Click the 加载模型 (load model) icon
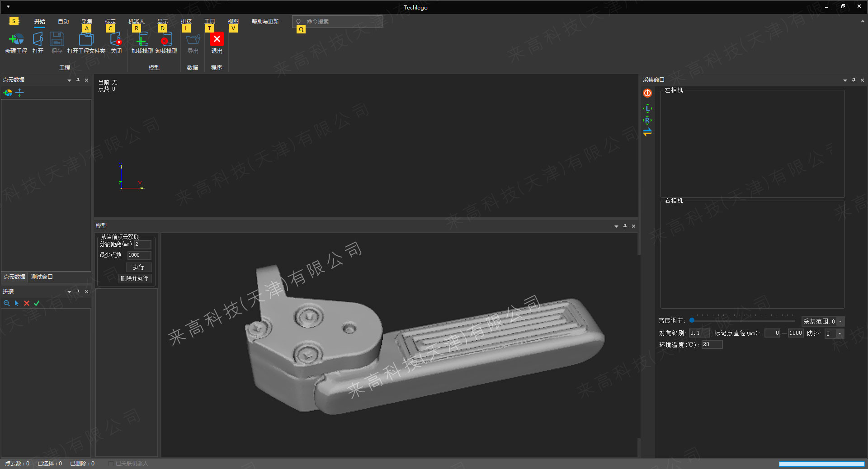This screenshot has height=469, width=868. click(x=142, y=40)
